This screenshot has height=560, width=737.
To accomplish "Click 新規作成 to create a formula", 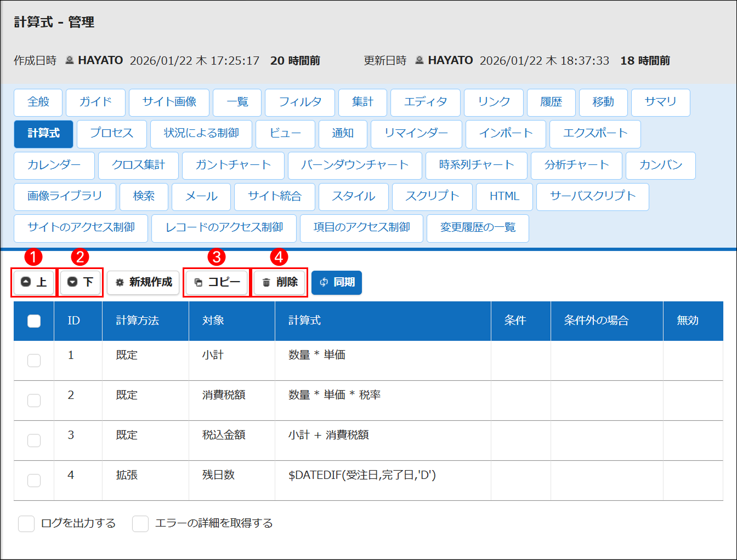I will [143, 282].
